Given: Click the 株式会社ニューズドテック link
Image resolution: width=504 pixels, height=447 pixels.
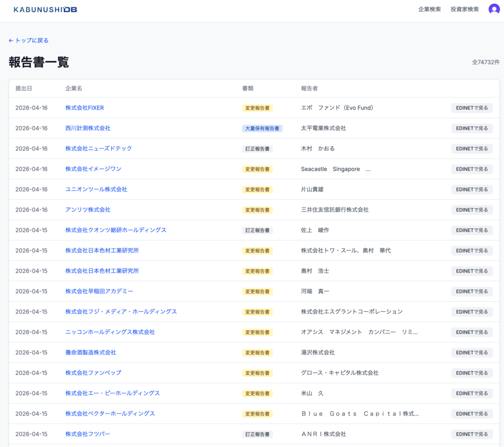Looking at the screenshot, I should tap(98, 149).
